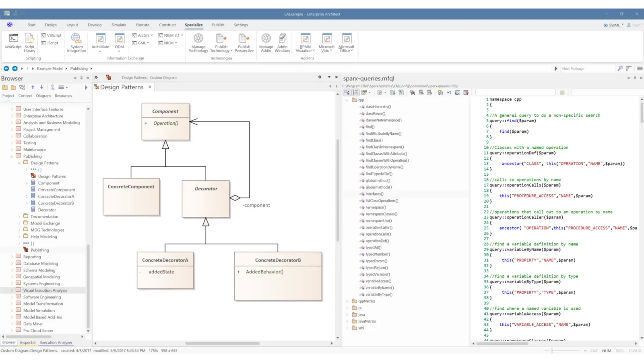Open the BPMN Visualizer add-in
Image resolution: width=644 pixels, height=362 pixels.
pos(305,42)
